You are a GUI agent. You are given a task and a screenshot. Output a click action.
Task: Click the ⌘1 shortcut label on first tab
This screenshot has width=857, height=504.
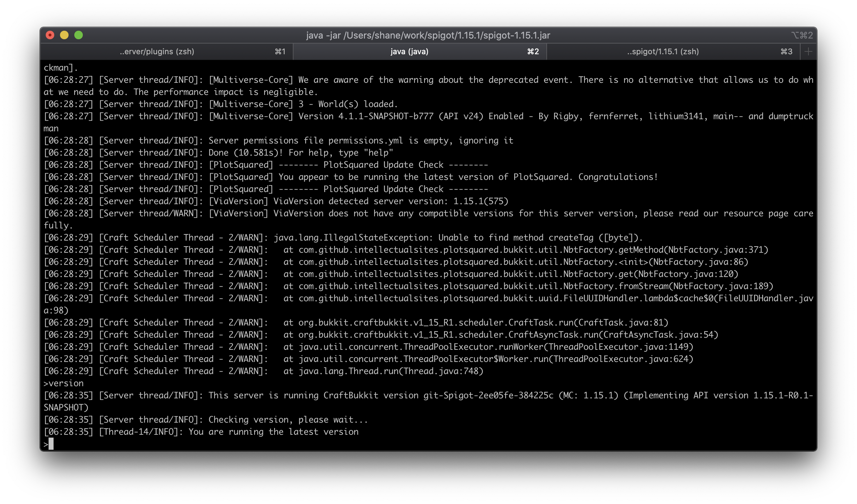pyautogui.click(x=280, y=52)
